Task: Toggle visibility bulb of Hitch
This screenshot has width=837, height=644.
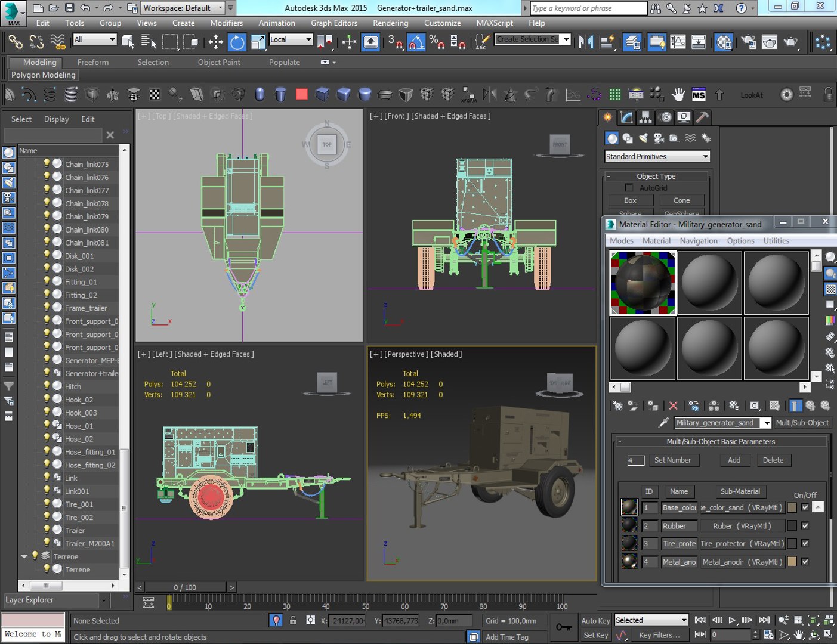Action: click(x=47, y=386)
